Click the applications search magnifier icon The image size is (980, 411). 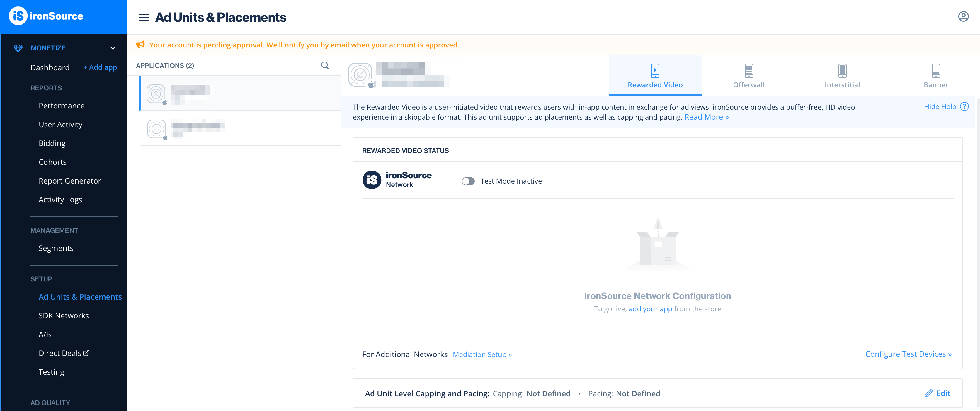click(x=324, y=65)
